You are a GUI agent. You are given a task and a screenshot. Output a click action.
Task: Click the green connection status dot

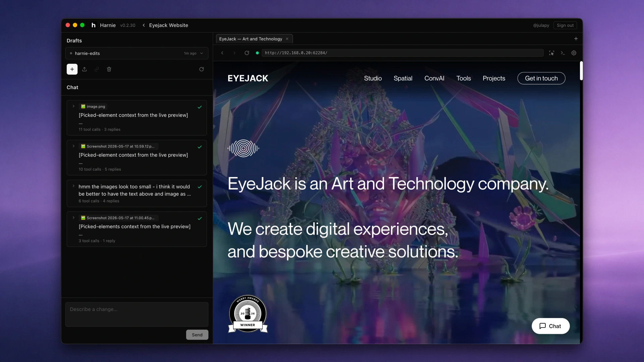pyautogui.click(x=257, y=53)
